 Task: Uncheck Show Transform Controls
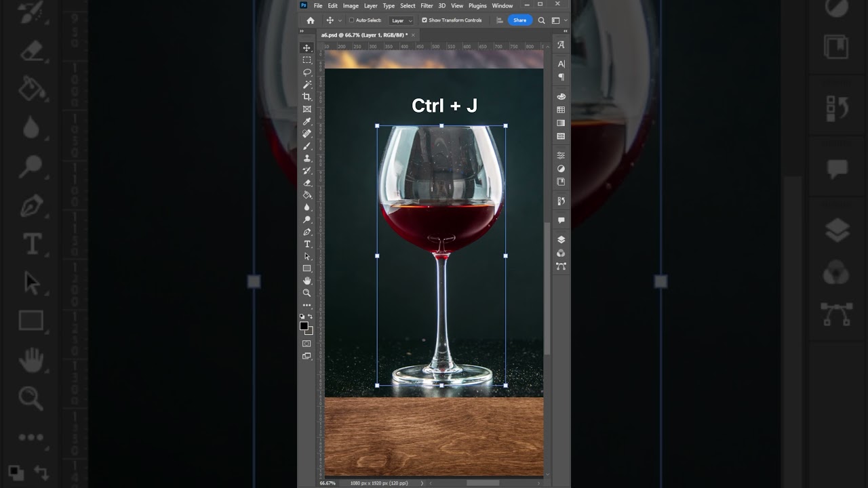(x=425, y=20)
